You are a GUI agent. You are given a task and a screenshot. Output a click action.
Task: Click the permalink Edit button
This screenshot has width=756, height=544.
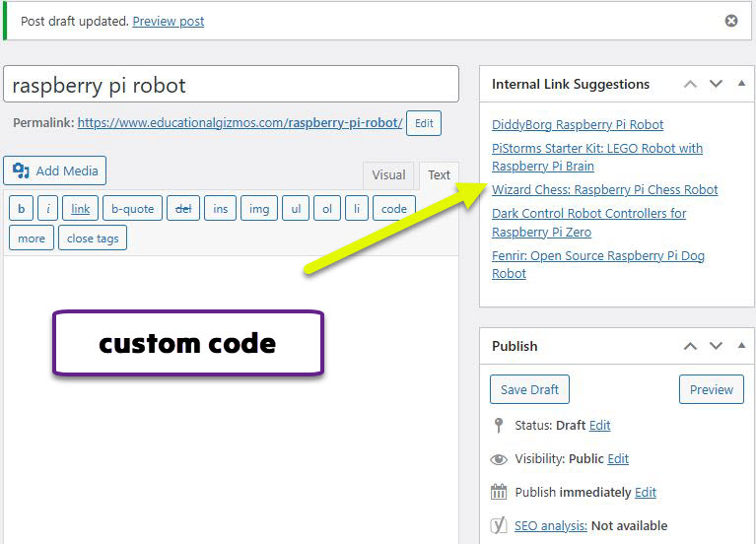tap(424, 123)
